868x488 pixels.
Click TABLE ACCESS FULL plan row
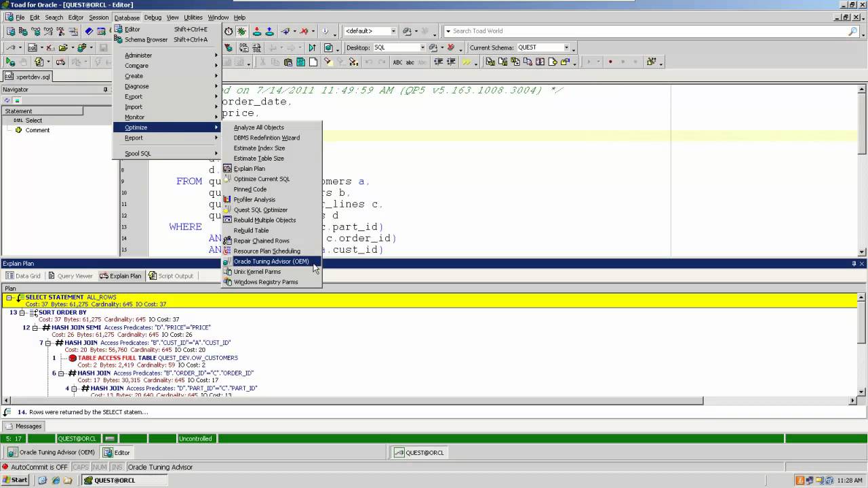(157, 358)
